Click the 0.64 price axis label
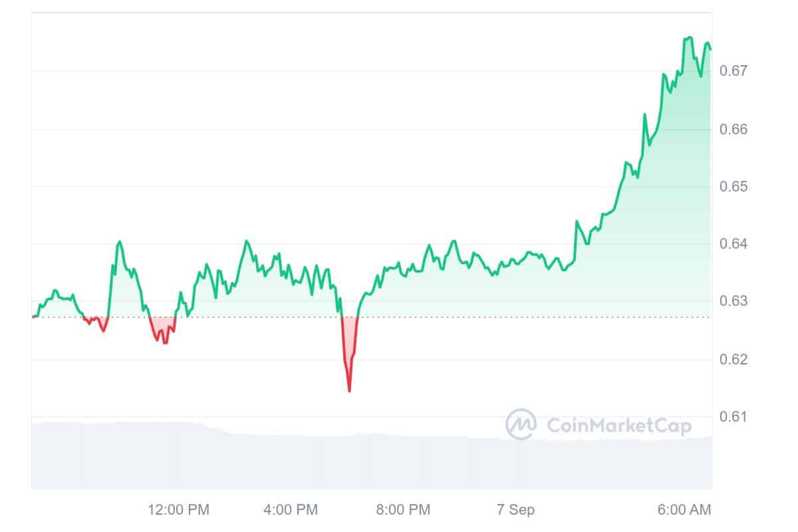798x532 pixels. (735, 244)
